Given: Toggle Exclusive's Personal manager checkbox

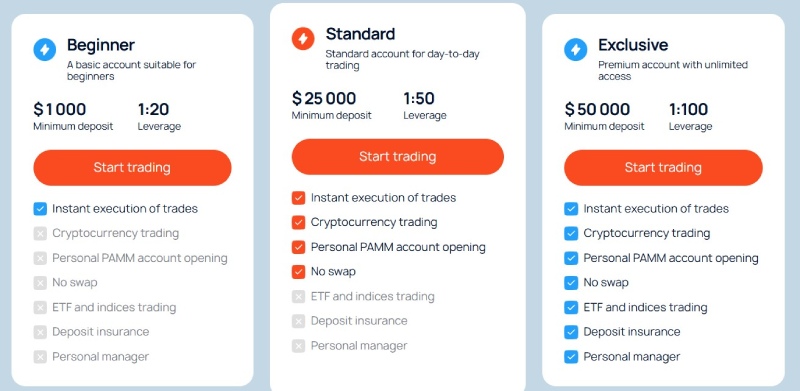Looking at the screenshot, I should pos(571,357).
